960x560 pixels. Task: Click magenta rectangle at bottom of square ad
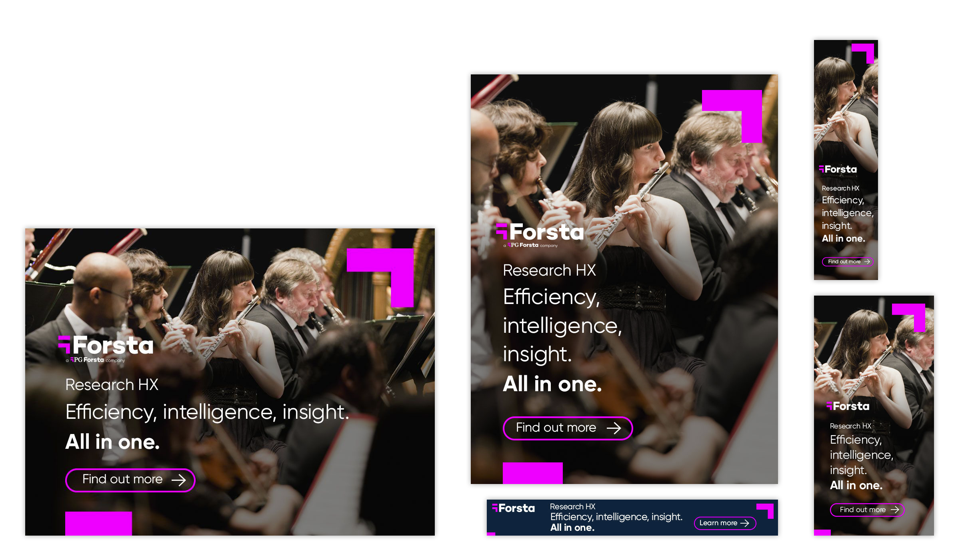pos(533,473)
